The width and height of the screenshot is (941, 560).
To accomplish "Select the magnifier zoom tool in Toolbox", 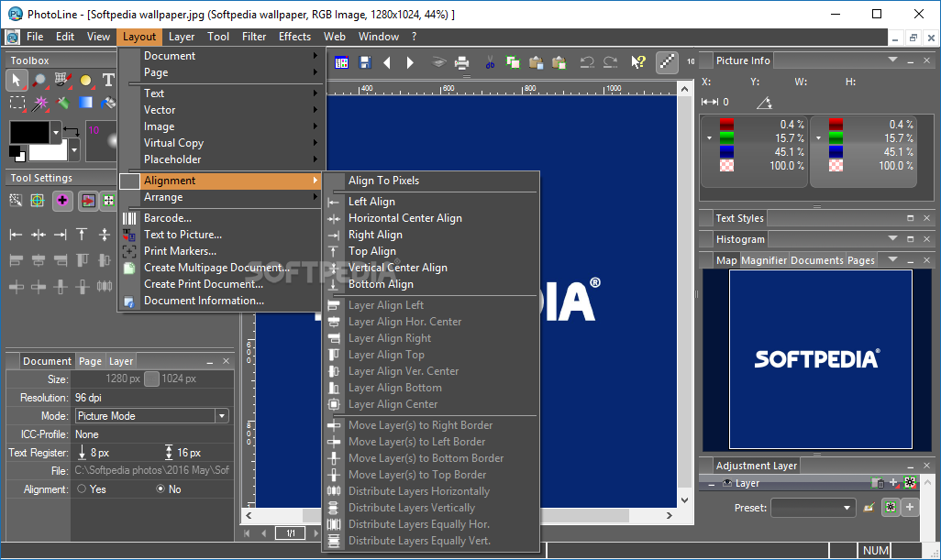I will pos(39,81).
